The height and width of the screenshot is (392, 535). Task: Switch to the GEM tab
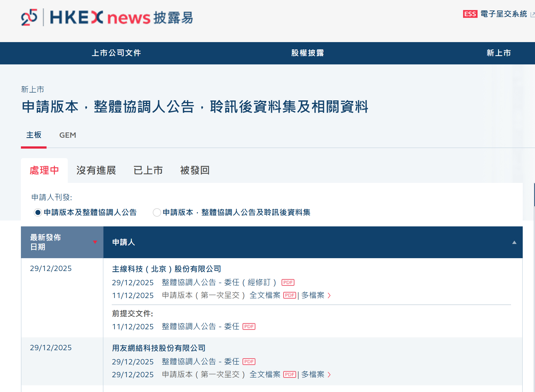click(67, 135)
